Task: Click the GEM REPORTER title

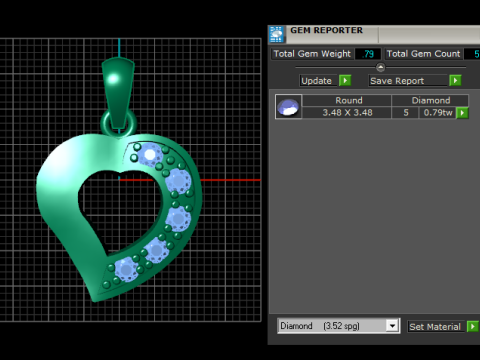Action: click(x=326, y=30)
